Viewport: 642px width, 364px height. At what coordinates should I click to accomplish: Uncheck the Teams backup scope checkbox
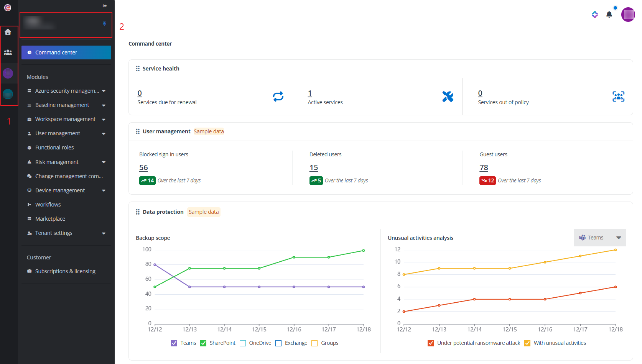[174, 343]
